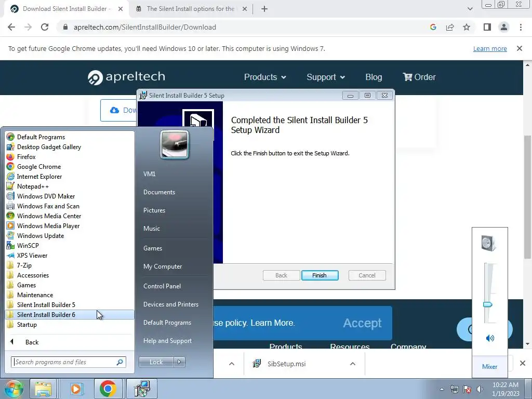Expand the Silent Install Builder 6 folder
Image resolution: width=532 pixels, height=399 pixels.
(70, 314)
